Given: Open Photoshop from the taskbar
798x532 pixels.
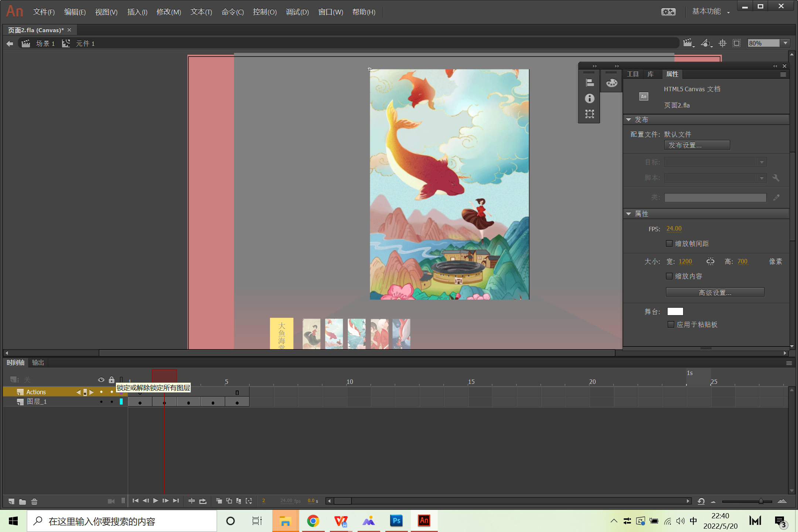Looking at the screenshot, I should pos(396,521).
